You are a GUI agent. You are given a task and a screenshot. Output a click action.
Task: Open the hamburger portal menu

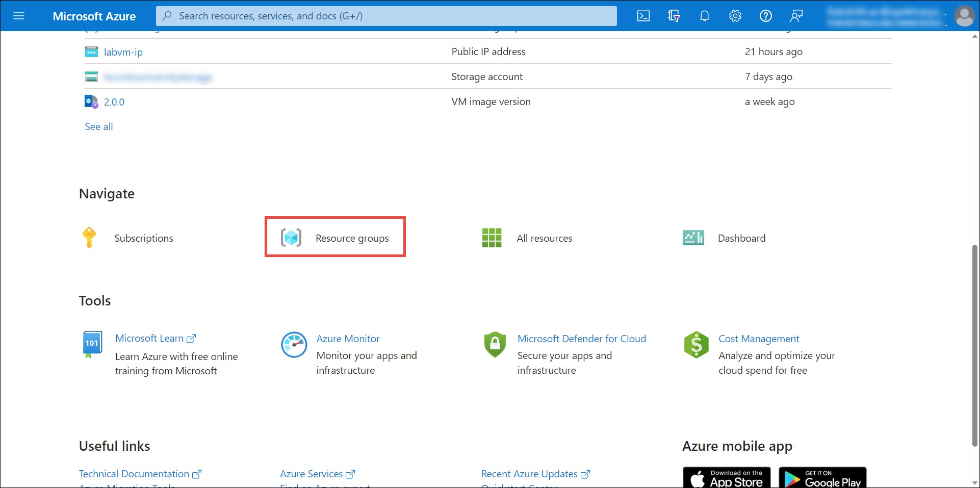[x=19, y=16]
